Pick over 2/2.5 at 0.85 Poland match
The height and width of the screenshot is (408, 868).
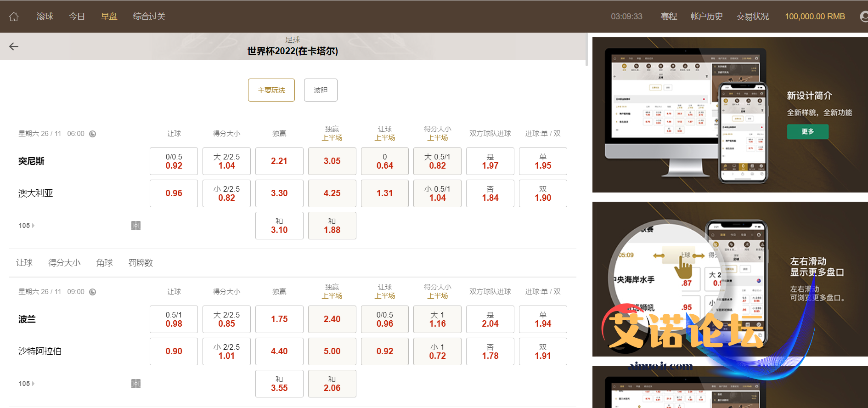[x=226, y=319]
